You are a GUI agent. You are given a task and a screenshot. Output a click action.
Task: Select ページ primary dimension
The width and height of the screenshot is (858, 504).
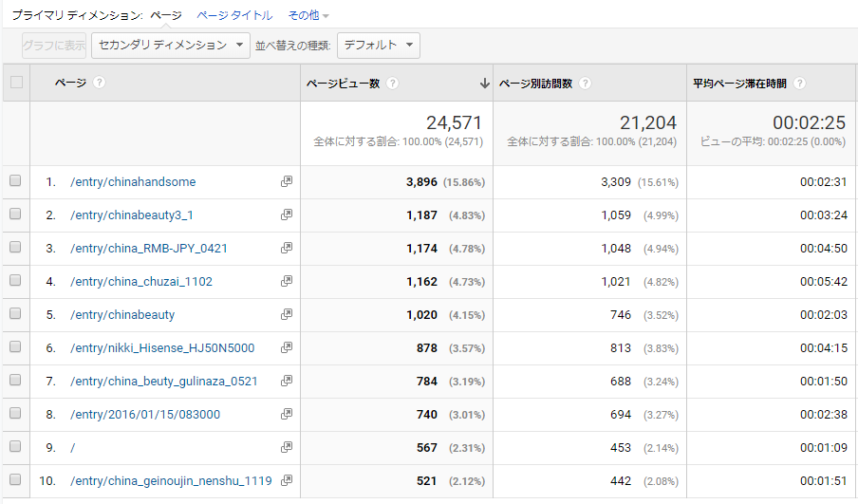click(x=166, y=15)
